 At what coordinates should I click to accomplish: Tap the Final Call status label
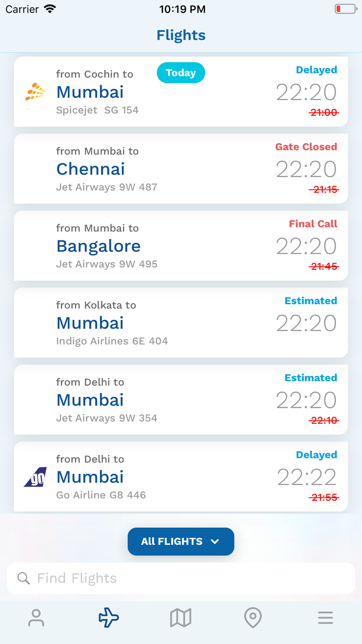coord(313,224)
